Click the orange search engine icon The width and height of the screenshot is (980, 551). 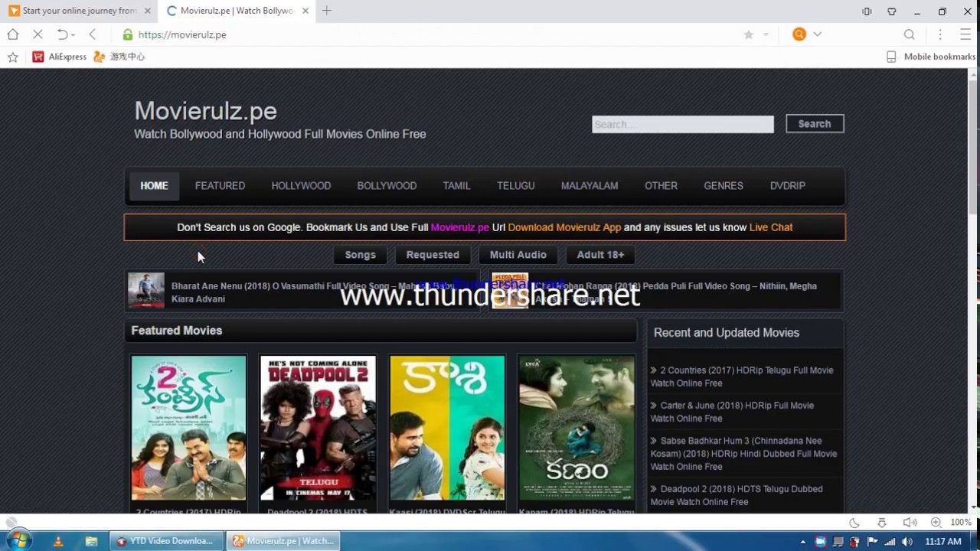(799, 34)
